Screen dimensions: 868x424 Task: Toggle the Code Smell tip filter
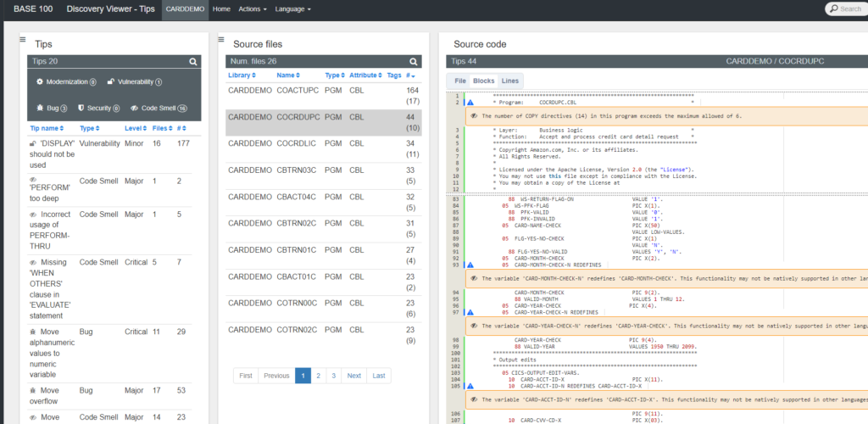(x=158, y=109)
